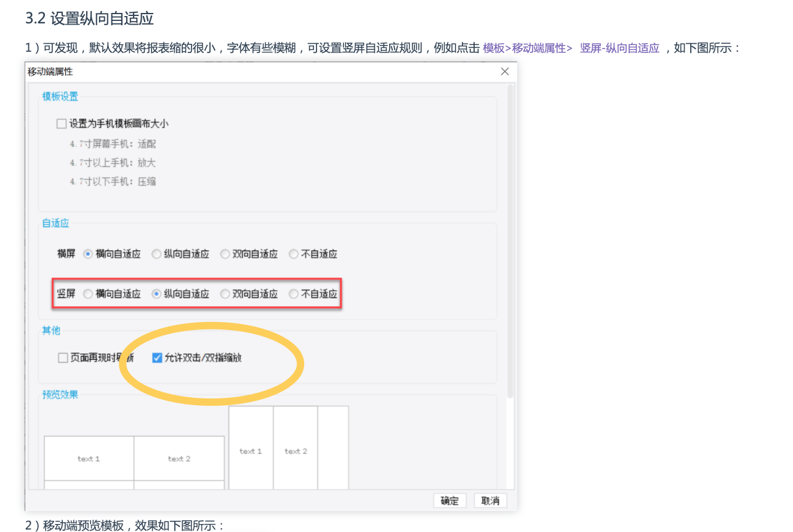The width and height of the screenshot is (793, 532).
Task: Uncheck 允许双击/双指缩放 checkbox
Action: pos(157,358)
